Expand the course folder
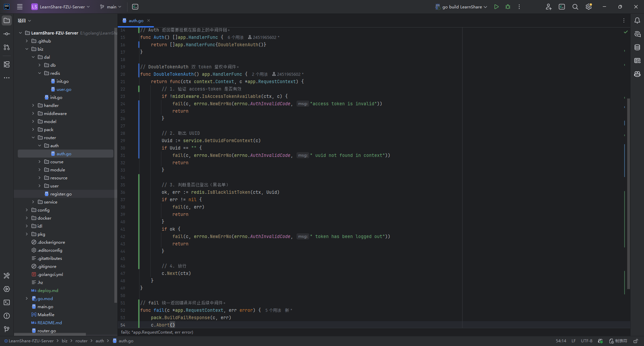Viewport: 644px width, 346px height. click(x=40, y=162)
